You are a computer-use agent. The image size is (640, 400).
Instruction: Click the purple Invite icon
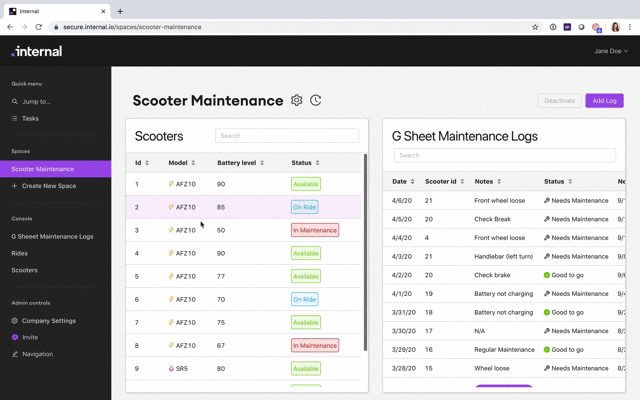(x=14, y=337)
